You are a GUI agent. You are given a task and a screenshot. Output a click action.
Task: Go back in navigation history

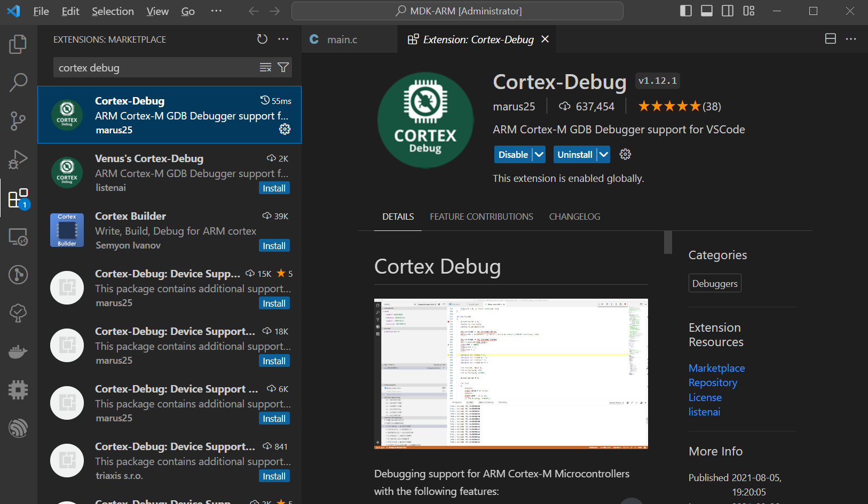[254, 11]
